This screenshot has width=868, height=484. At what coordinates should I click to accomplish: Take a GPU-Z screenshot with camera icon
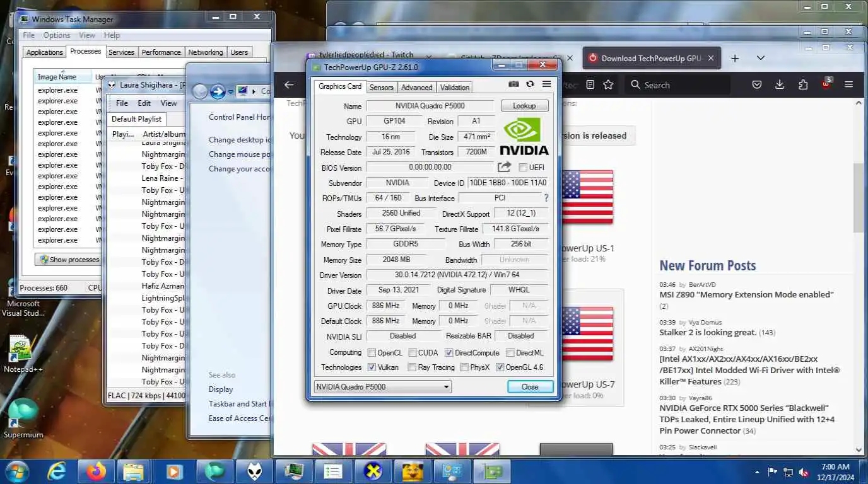coord(514,84)
